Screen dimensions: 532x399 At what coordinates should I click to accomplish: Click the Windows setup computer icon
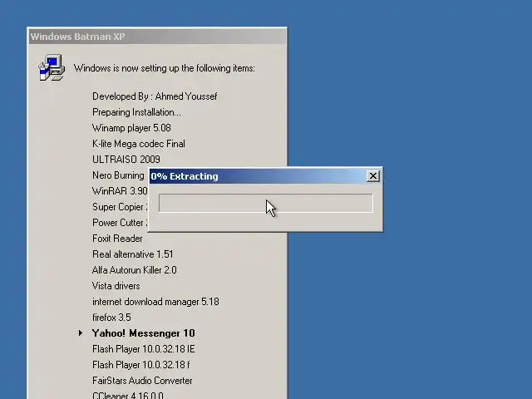[x=52, y=67]
